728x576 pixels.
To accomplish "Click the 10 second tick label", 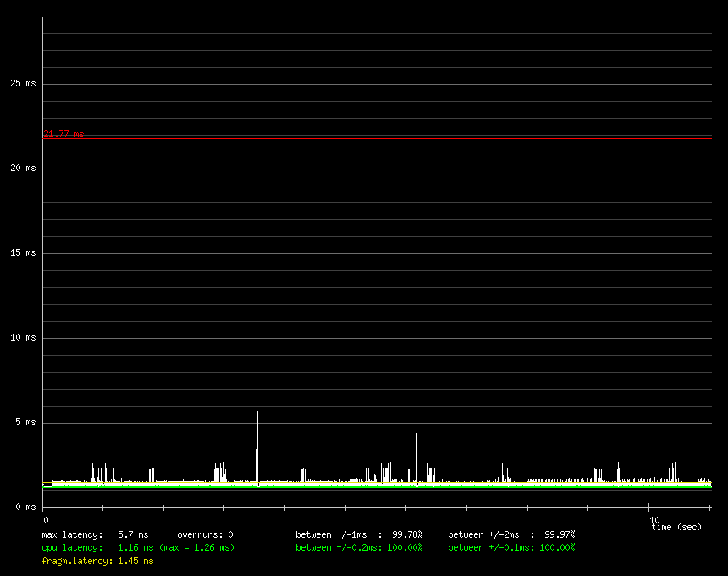I will [x=654, y=520].
